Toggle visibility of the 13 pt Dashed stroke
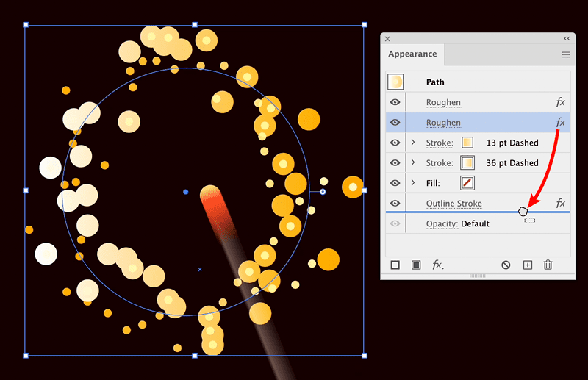Image resolution: width=588 pixels, height=380 pixels. click(x=395, y=143)
